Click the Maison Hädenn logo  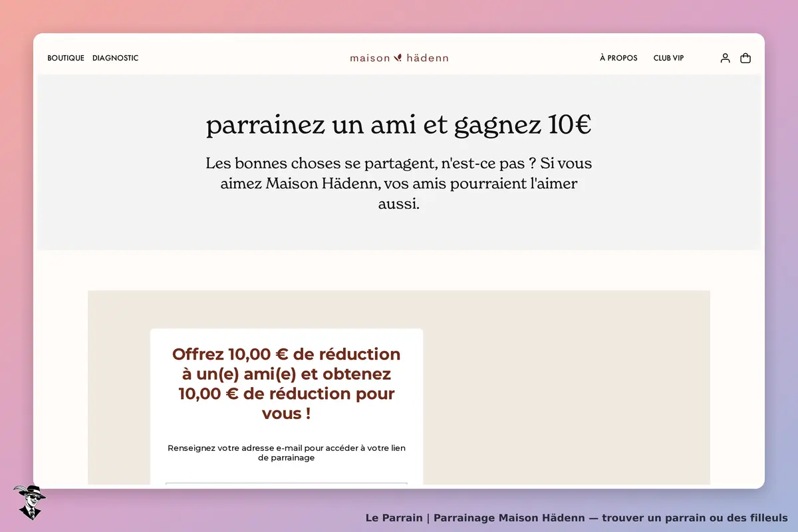point(399,58)
